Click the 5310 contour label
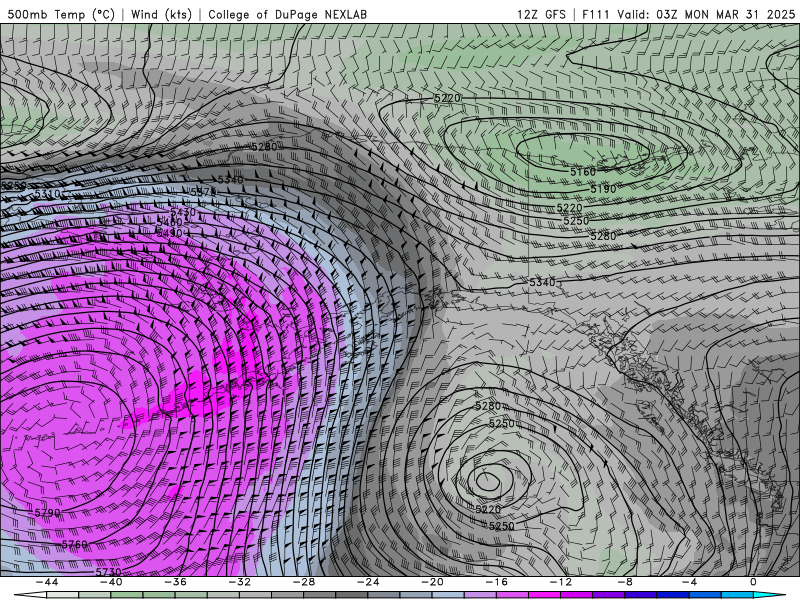The height and width of the screenshot is (600, 800). coord(48,194)
